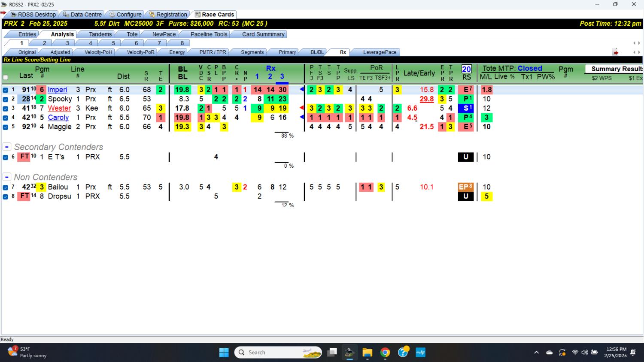
Task: Click the underlined 29.8 Late/Early value
Action: tap(427, 99)
